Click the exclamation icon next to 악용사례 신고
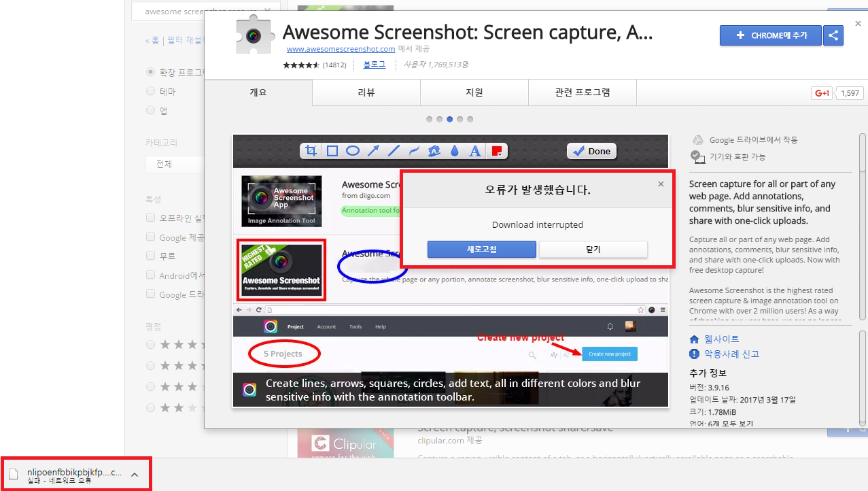This screenshot has width=868, height=491. click(694, 354)
